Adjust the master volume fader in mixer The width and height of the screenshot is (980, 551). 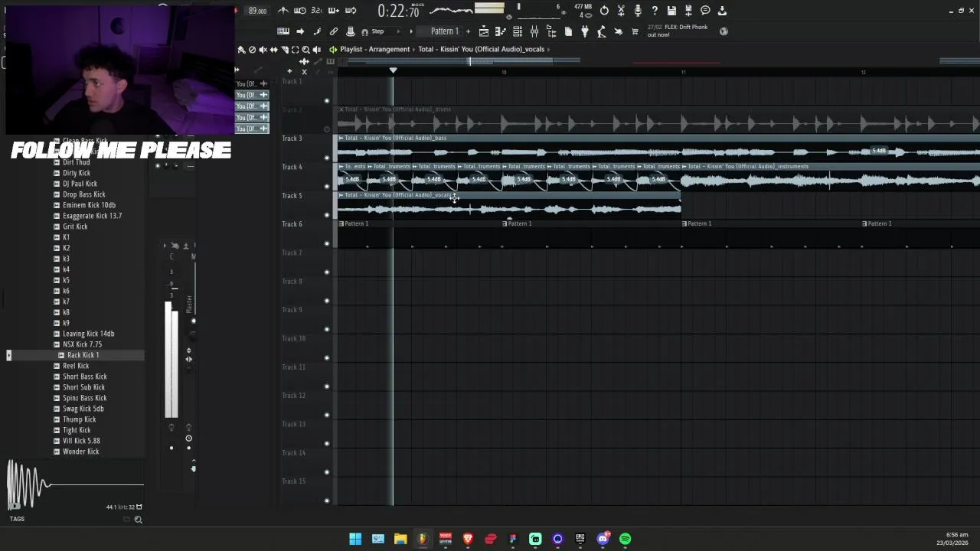click(x=175, y=289)
